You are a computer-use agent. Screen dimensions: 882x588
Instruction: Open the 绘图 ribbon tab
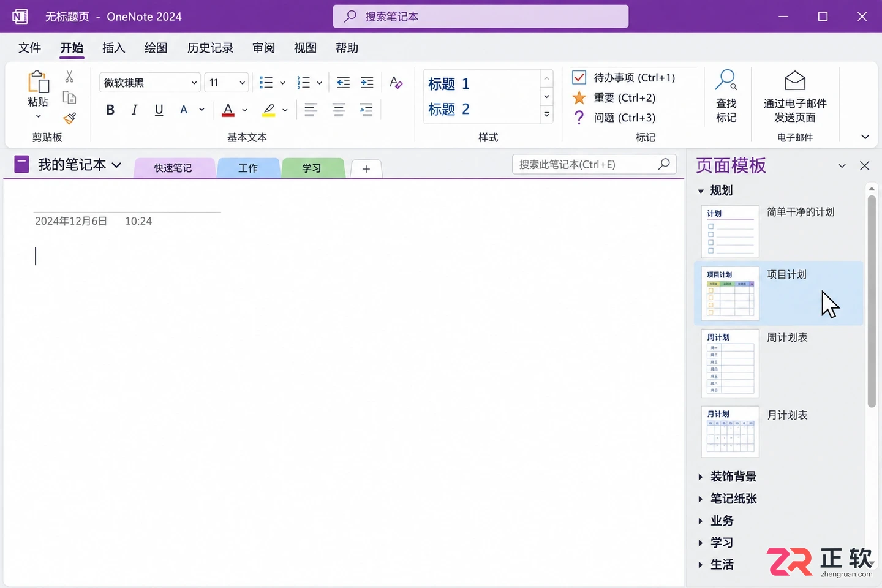(x=156, y=48)
